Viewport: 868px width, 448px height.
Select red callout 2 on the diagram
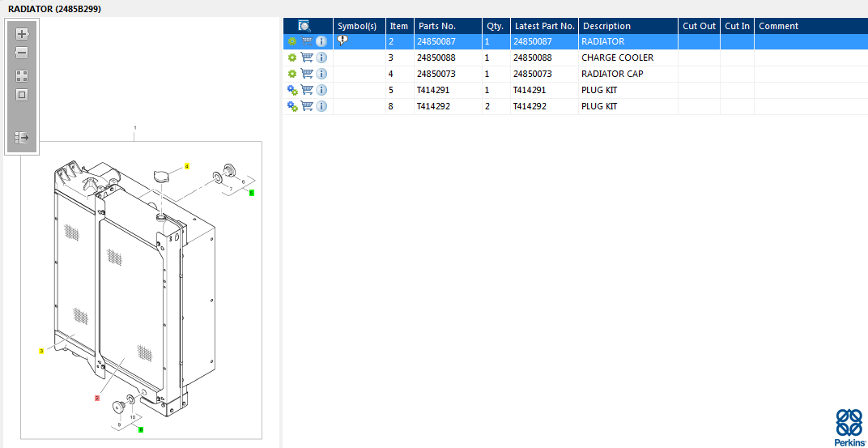click(x=97, y=398)
